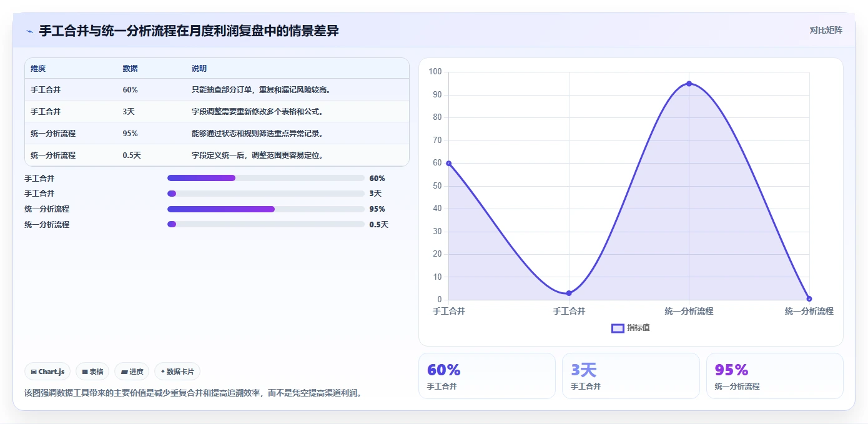Viewport: 868px width, 424px height.
Task: Click the Chart.js tag icon
Action: pyautogui.click(x=34, y=372)
